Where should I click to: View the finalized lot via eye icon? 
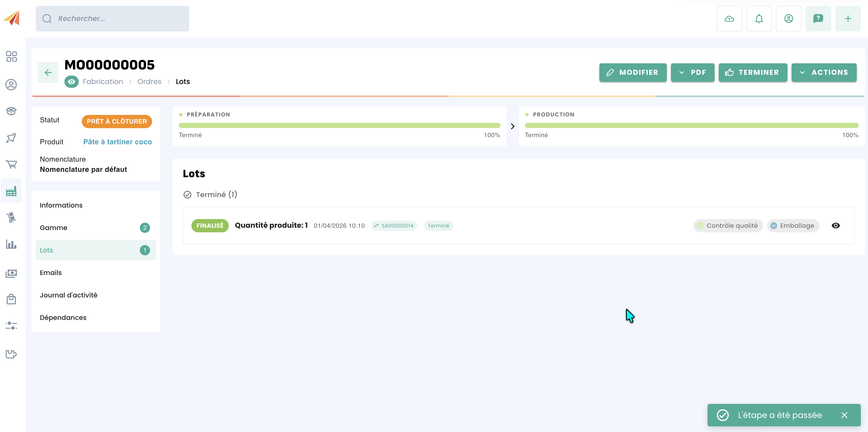(x=835, y=226)
